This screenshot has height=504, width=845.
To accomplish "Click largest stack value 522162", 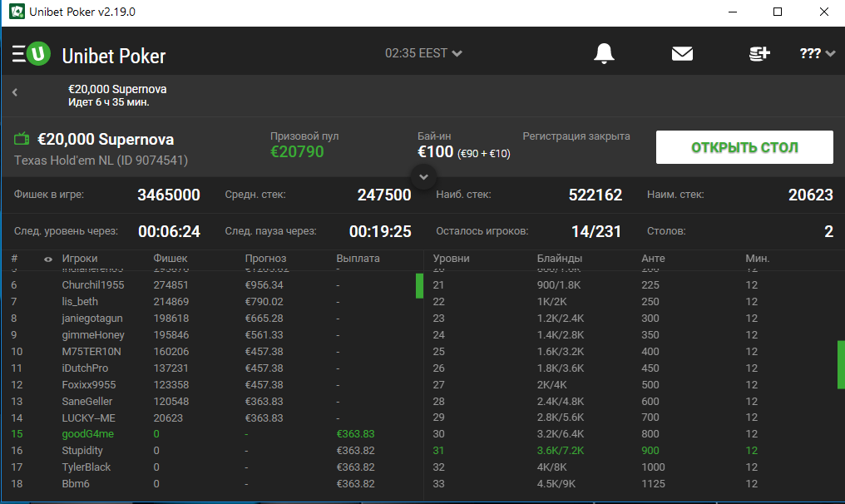I will [x=595, y=195].
